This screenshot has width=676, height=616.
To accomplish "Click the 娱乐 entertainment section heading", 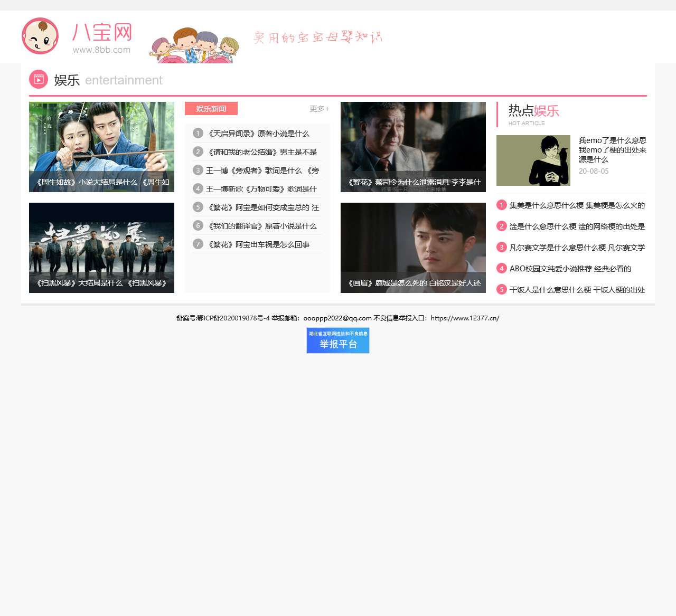I will [108, 80].
